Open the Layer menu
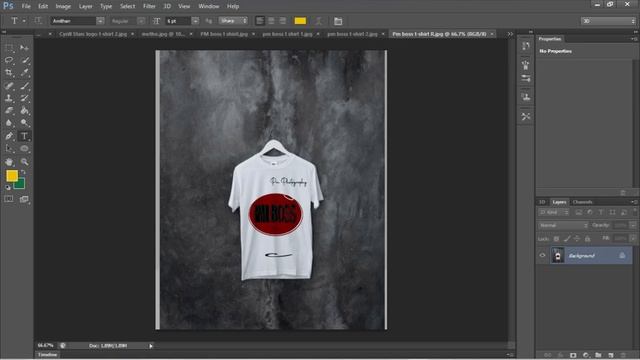Screen dimensions: 640x360 pyautogui.click(x=85, y=6)
